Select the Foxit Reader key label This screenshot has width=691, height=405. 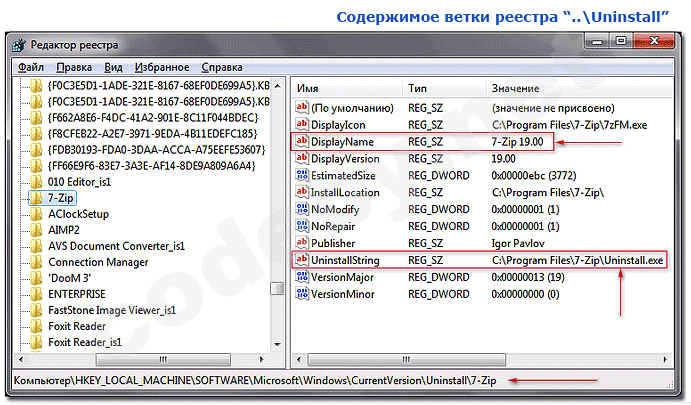coord(77,326)
